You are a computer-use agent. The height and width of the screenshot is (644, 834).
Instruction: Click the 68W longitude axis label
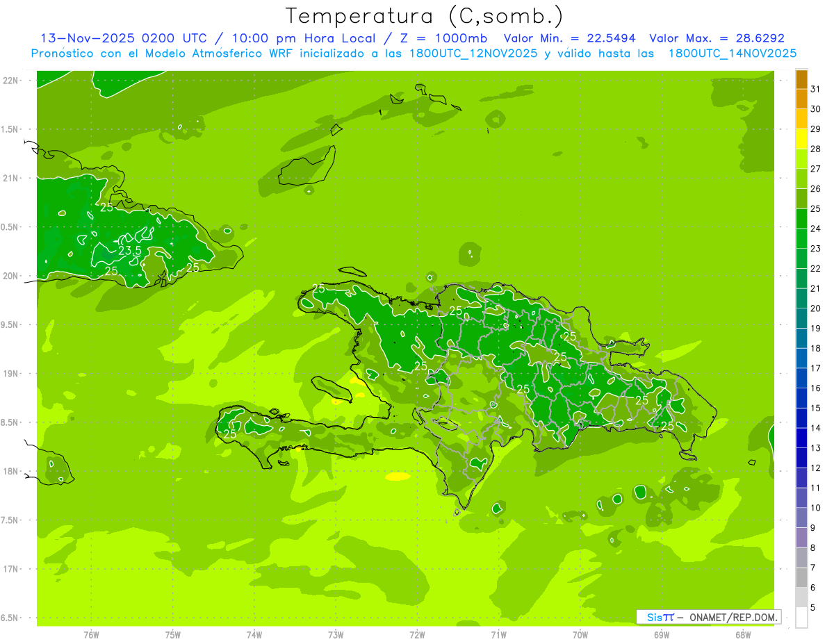point(742,634)
